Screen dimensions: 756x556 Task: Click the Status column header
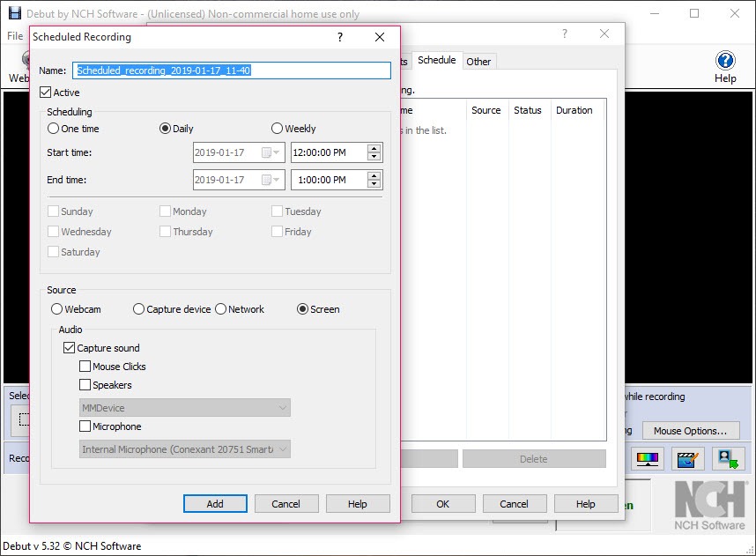528,110
